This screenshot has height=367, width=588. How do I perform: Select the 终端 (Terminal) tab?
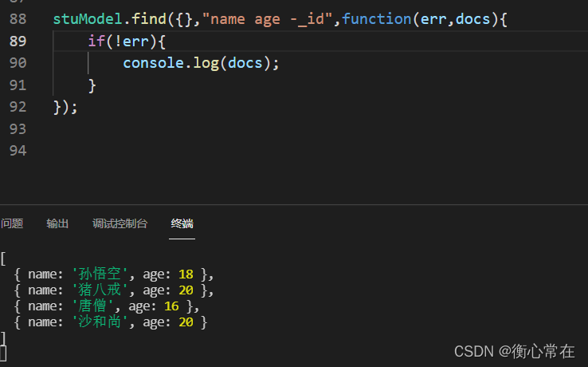[x=182, y=223]
